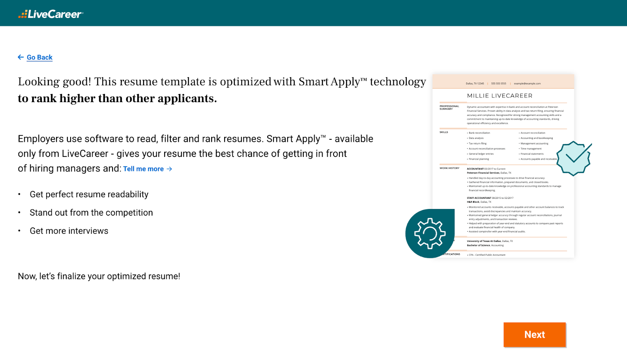Click the contact info bar atop the resume
The width and height of the screenshot is (627, 364).
point(503,83)
